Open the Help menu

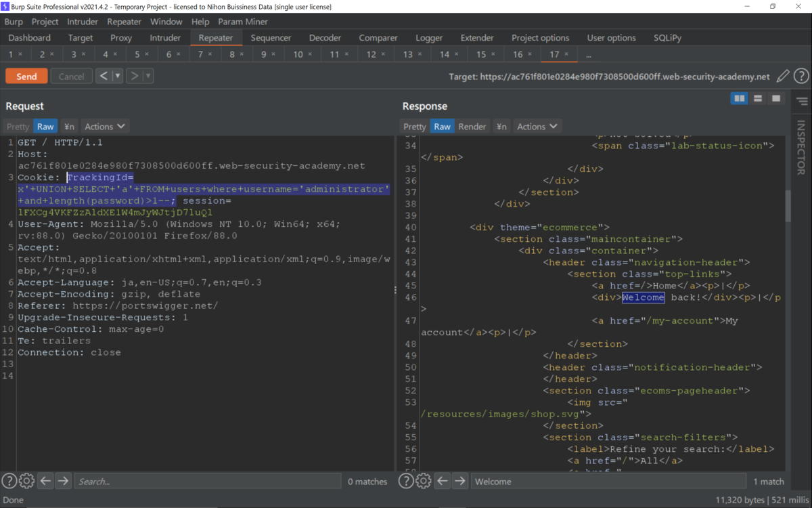[200, 22]
